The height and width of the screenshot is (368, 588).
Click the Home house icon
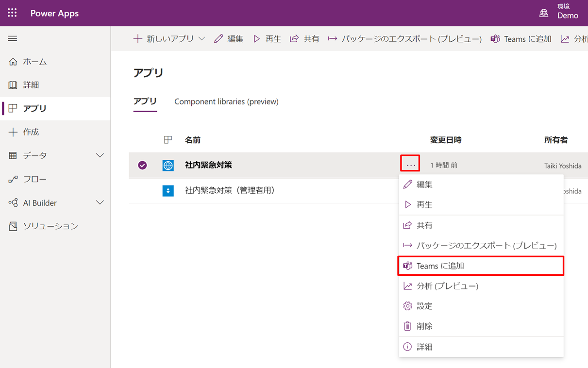(x=13, y=62)
